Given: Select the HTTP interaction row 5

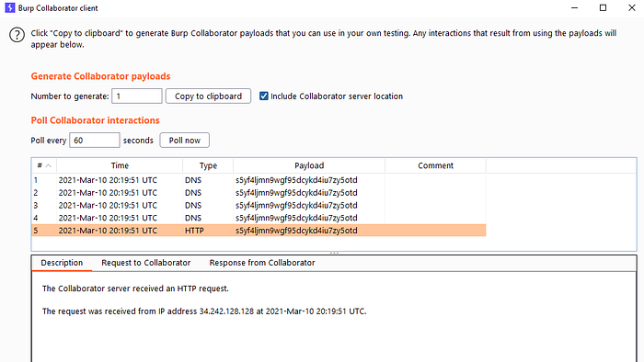Looking at the screenshot, I should pyautogui.click(x=259, y=231).
